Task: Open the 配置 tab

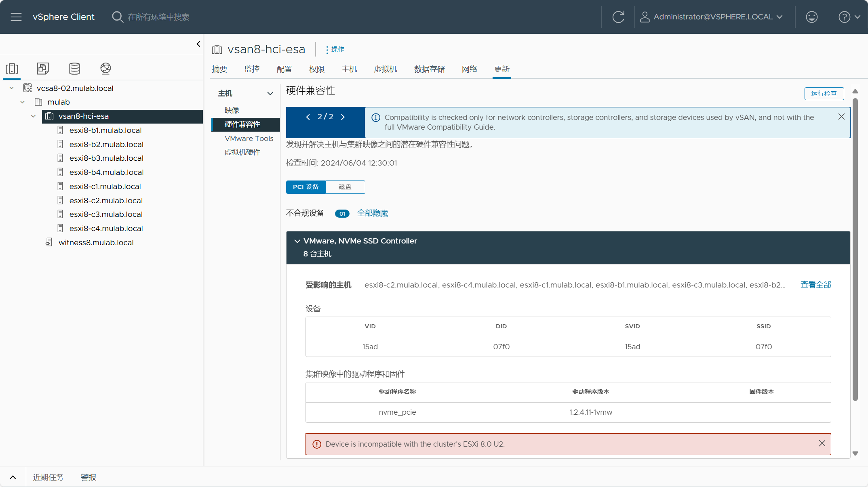Action: pyautogui.click(x=284, y=69)
